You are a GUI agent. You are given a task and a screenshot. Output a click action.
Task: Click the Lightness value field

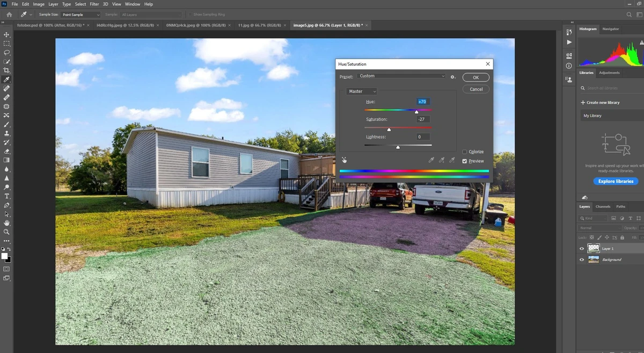coord(422,137)
